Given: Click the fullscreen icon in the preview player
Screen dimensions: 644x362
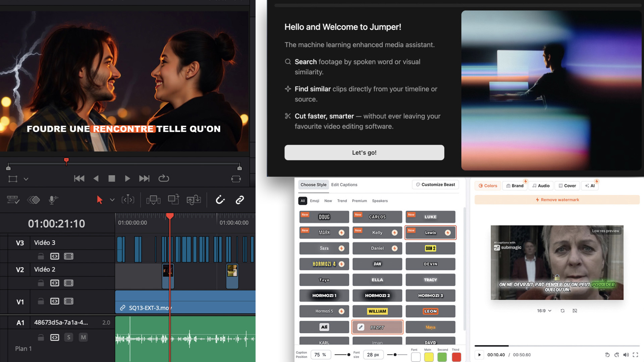Looking at the screenshot, I should click(x=635, y=355).
